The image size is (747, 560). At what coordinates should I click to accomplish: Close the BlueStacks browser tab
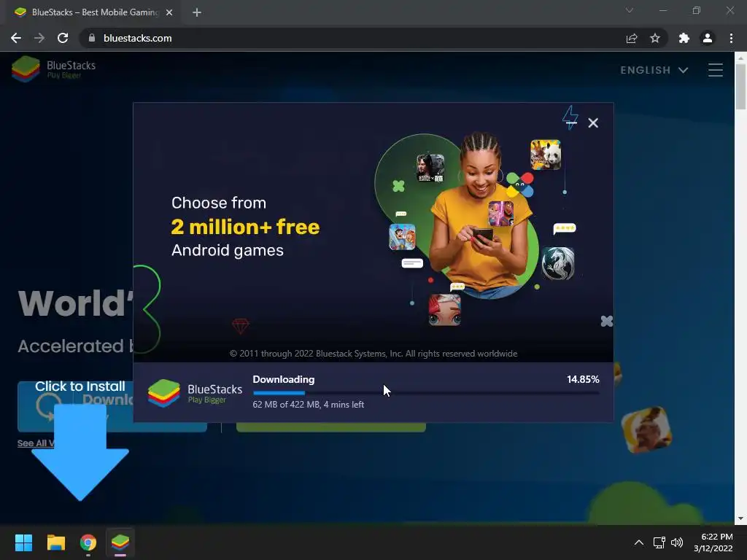point(169,12)
